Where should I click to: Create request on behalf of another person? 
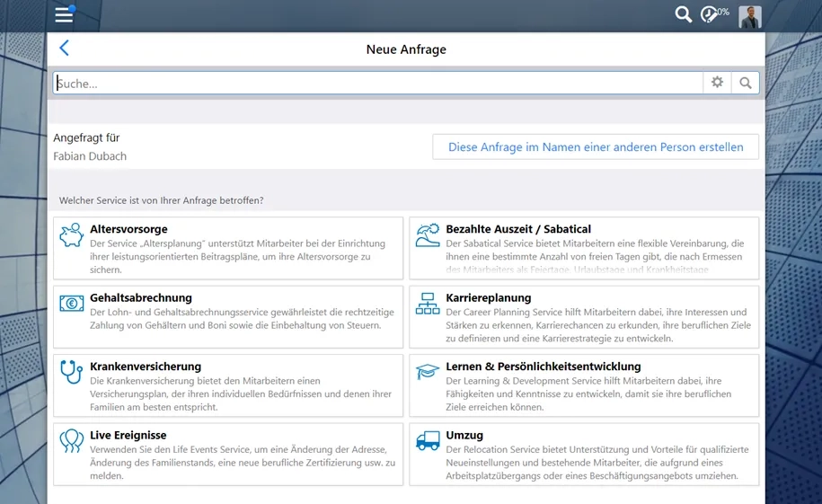(595, 147)
